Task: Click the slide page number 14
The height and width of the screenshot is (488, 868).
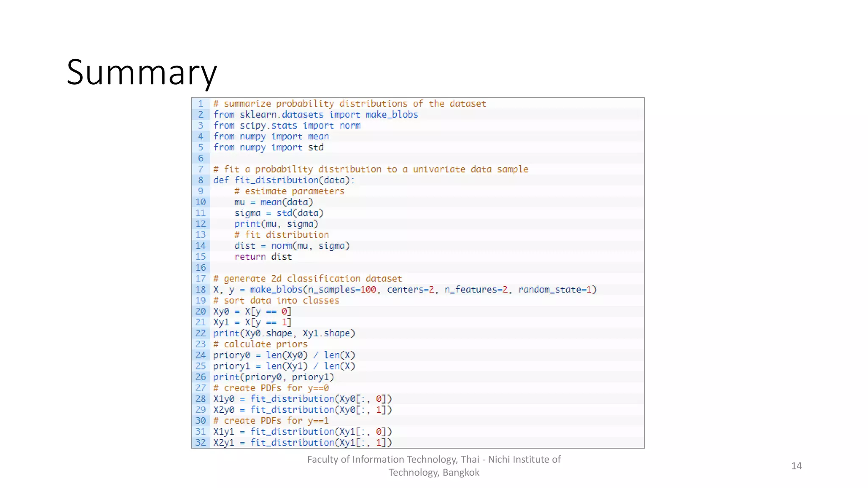Action: point(796,466)
